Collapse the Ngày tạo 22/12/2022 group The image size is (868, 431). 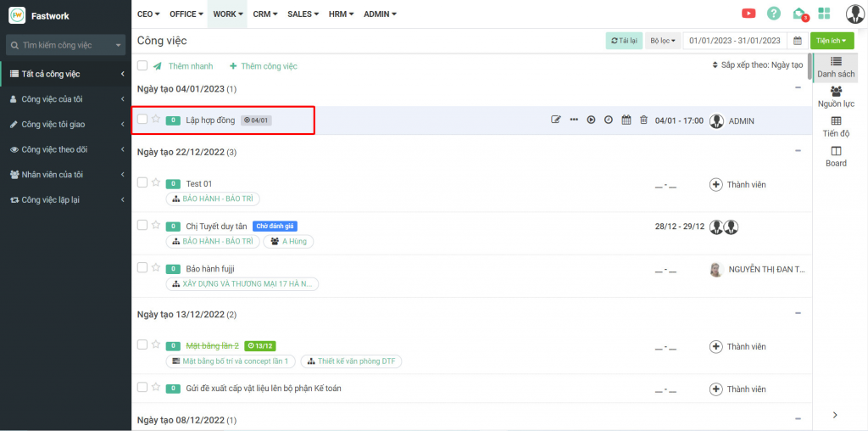point(798,151)
